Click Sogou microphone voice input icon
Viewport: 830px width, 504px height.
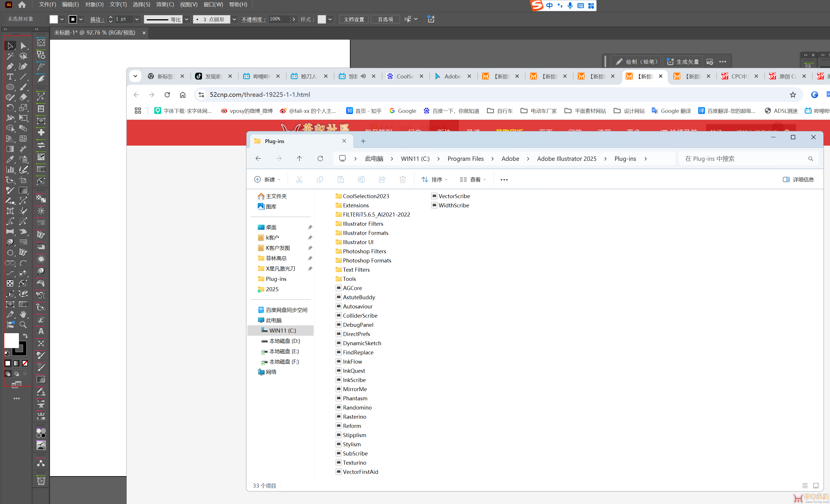(570, 5)
